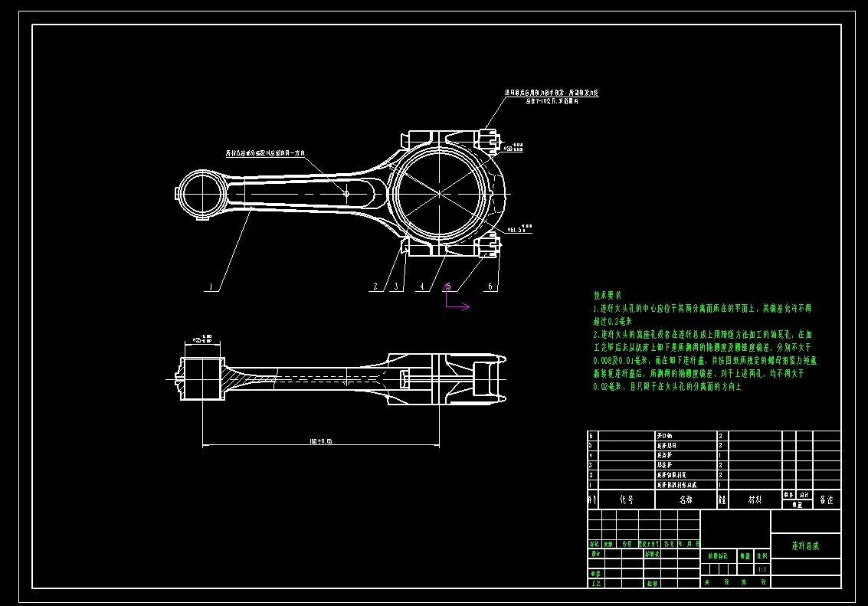Select the part name in parts-list row 4
The height and width of the screenshot is (606, 868).
[x=664, y=456]
